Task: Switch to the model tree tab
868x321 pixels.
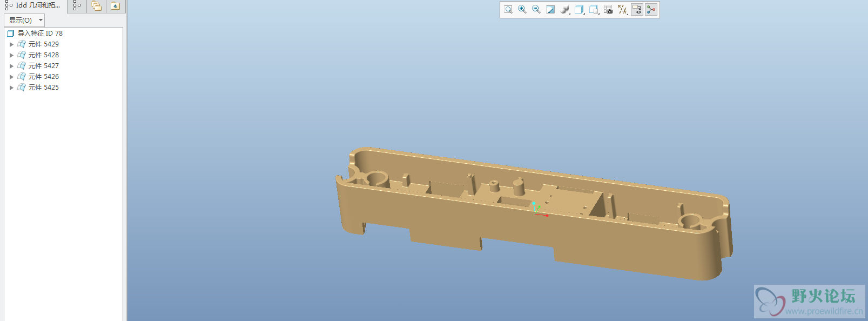Action: click(77, 6)
